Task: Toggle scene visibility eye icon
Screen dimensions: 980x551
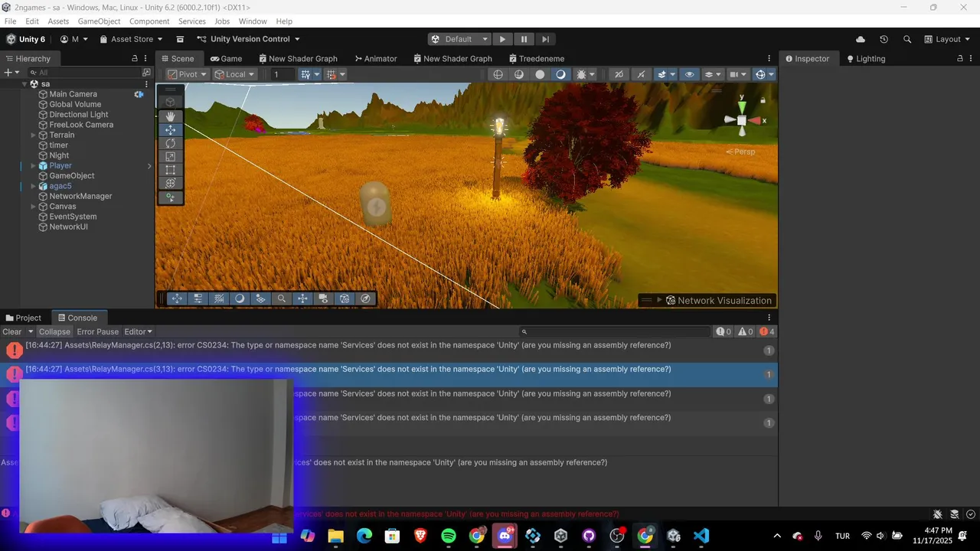Action: click(689, 74)
